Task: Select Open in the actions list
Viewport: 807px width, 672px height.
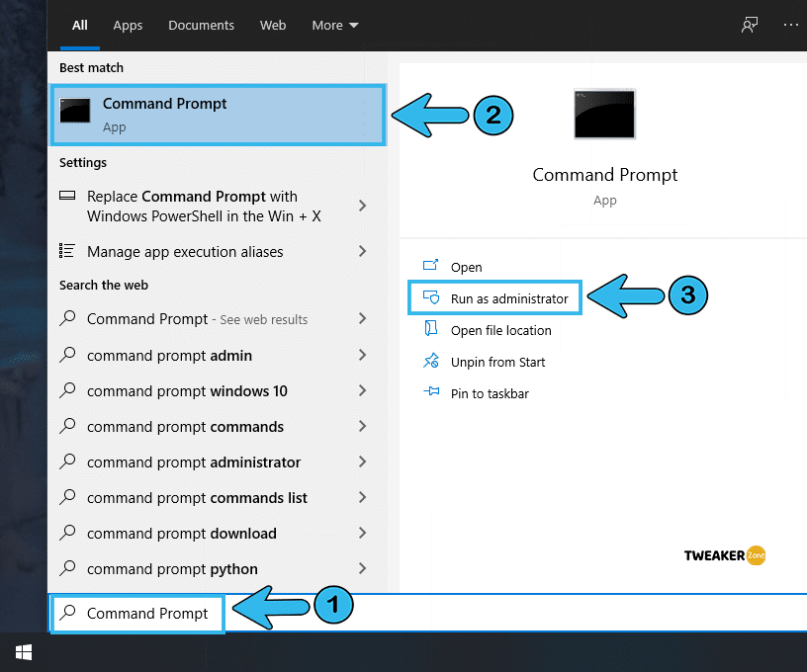Action: coord(466,268)
